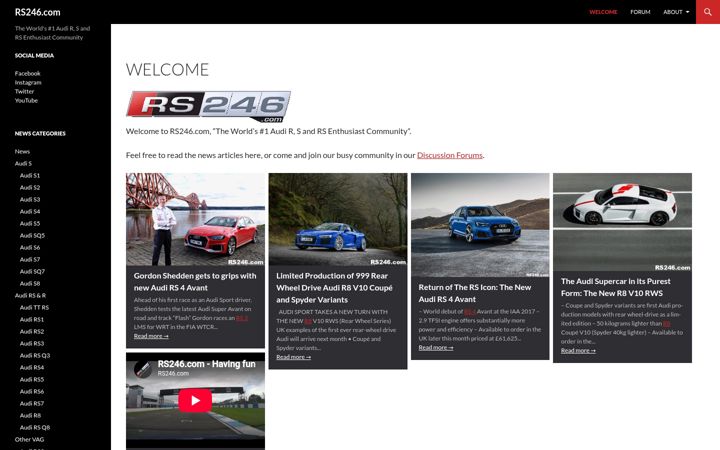Open the Audi TT RS category

click(x=34, y=308)
